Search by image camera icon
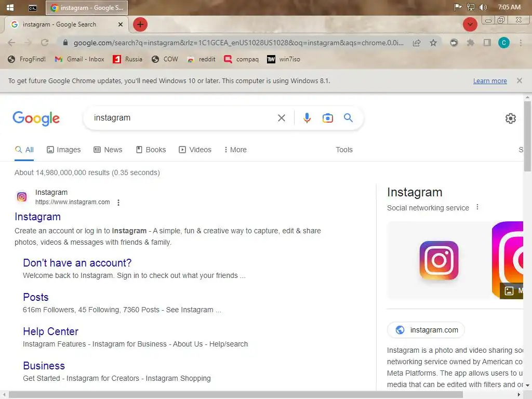The height and width of the screenshot is (399, 532). coord(327,118)
